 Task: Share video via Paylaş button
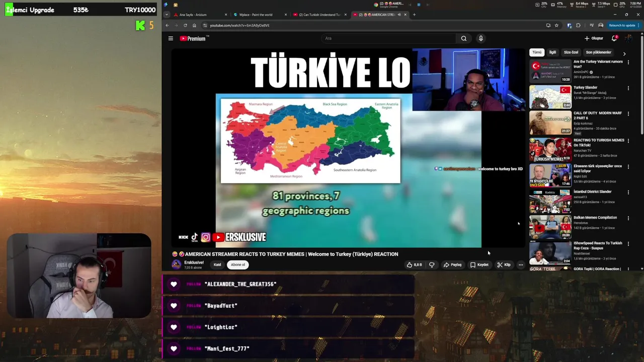pyautogui.click(x=452, y=264)
